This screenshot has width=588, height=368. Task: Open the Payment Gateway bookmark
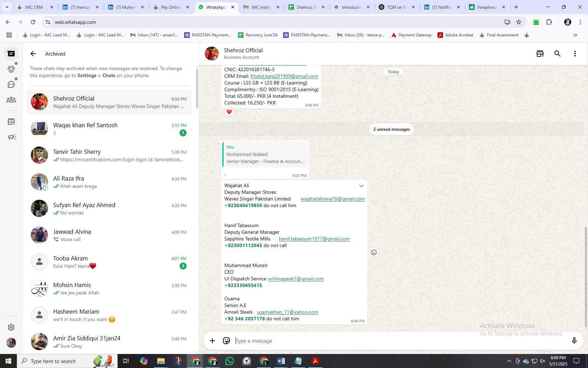point(412,35)
